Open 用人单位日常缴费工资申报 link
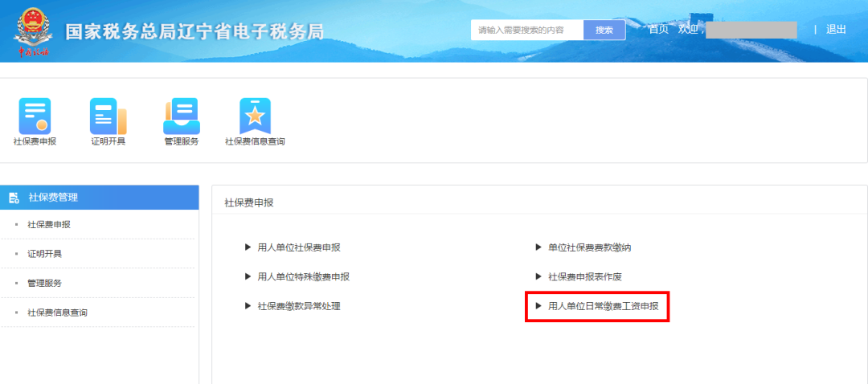The width and height of the screenshot is (868, 384). [x=604, y=306]
